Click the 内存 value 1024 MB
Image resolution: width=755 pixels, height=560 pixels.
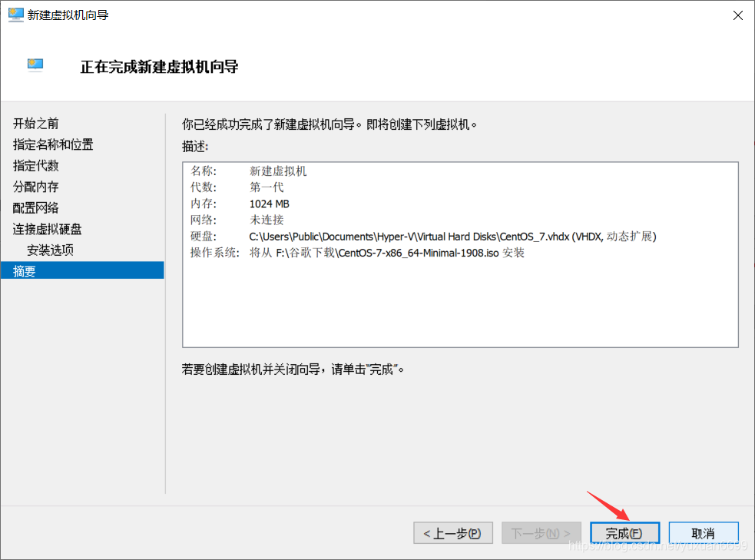point(269,204)
